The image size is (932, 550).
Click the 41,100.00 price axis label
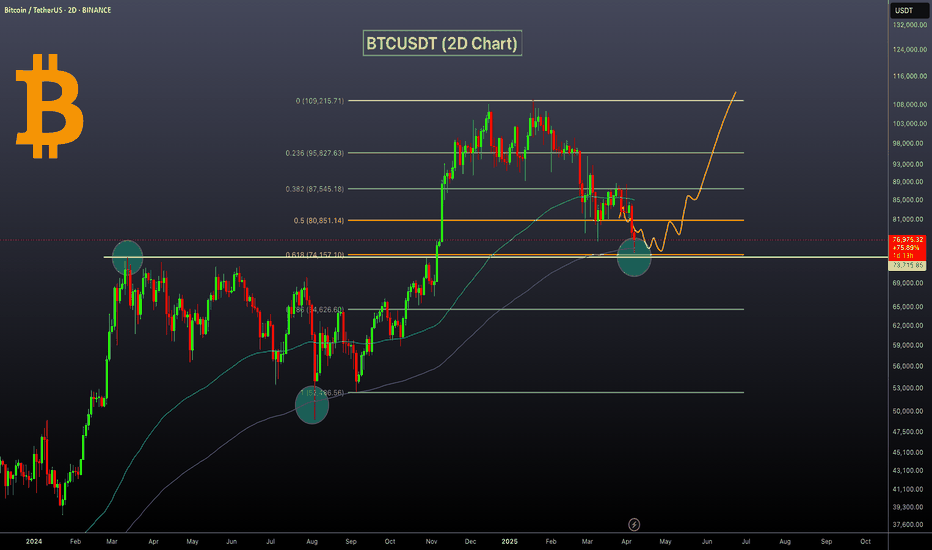pyautogui.click(x=909, y=489)
